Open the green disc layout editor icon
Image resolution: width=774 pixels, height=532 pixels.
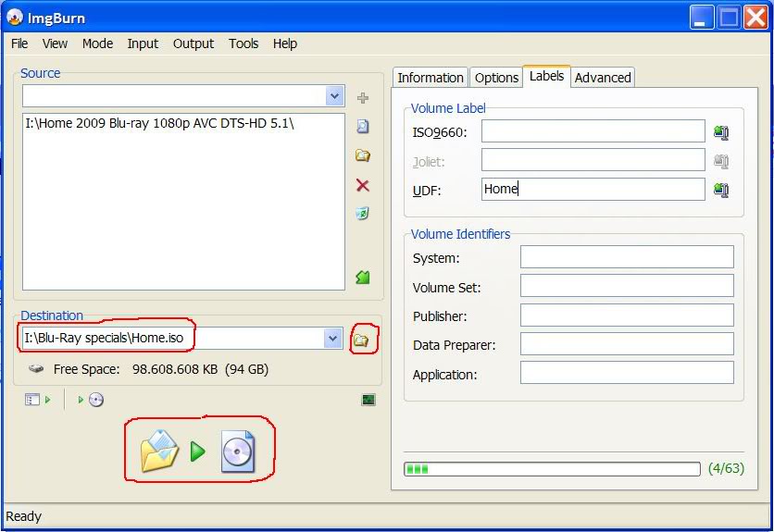click(x=363, y=278)
